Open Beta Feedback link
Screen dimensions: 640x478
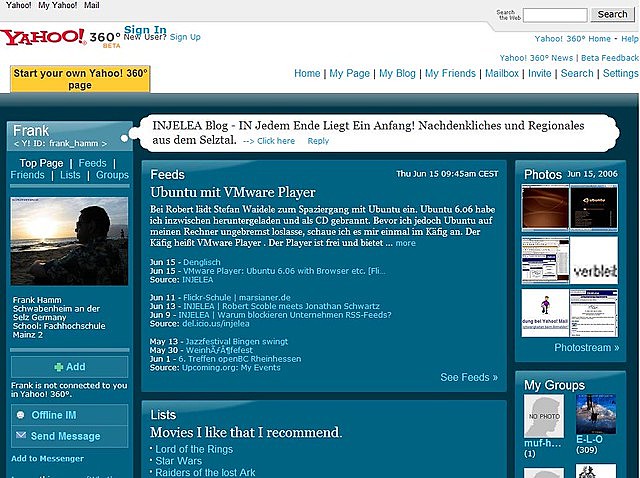(610, 58)
